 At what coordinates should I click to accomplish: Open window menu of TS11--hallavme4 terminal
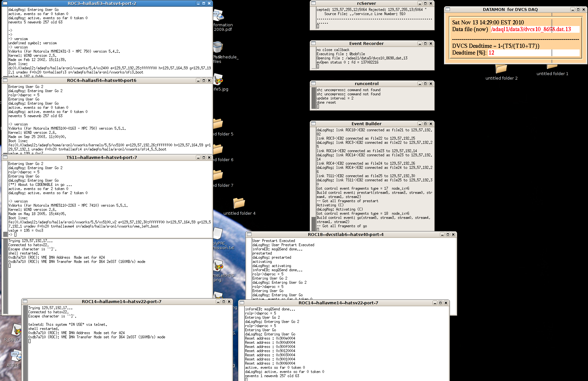pos(5,157)
